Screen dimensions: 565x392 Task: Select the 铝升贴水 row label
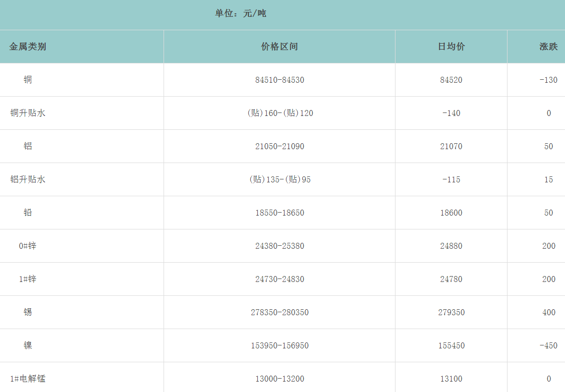(x=28, y=179)
